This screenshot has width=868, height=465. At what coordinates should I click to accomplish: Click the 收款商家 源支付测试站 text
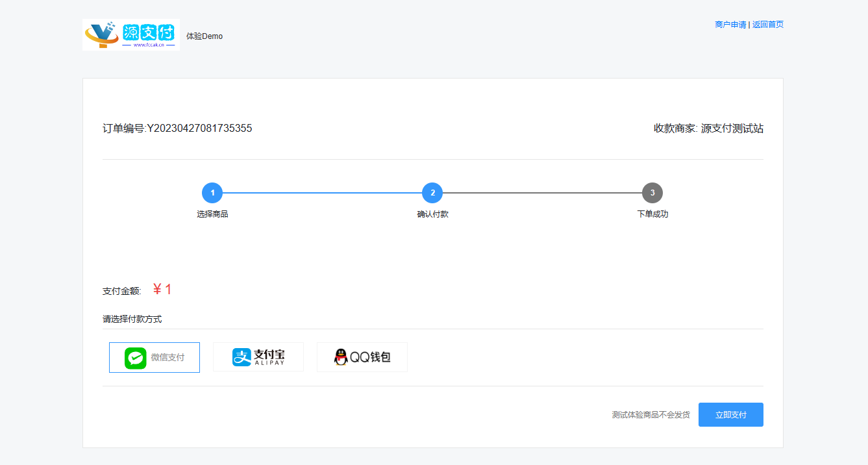click(708, 129)
